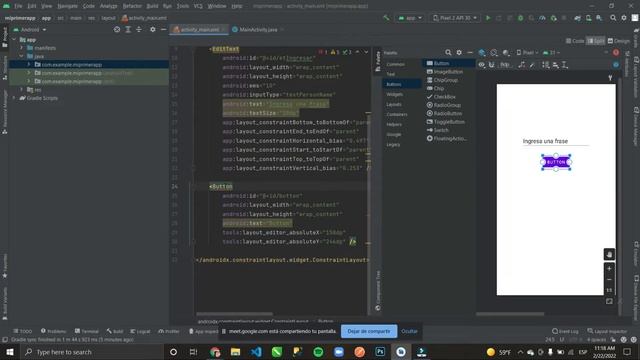Click the Make Project hammer icon
The height and width of the screenshot is (360, 640).
click(x=386, y=18)
